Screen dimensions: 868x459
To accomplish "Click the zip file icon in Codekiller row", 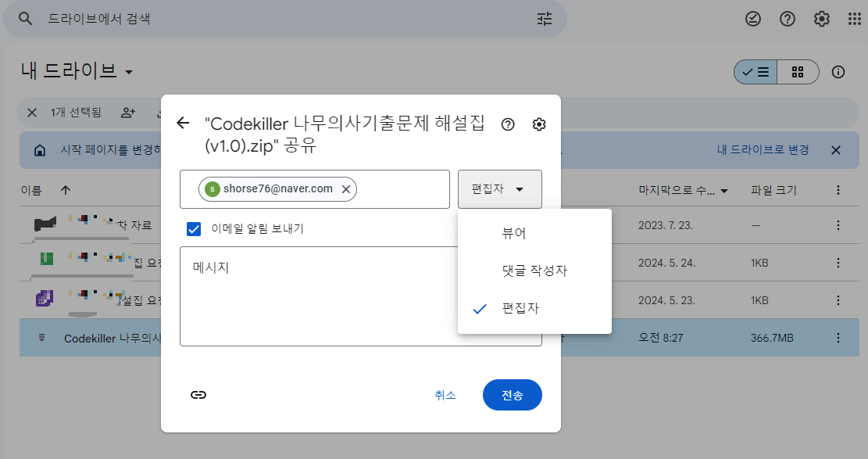I will 41,338.
